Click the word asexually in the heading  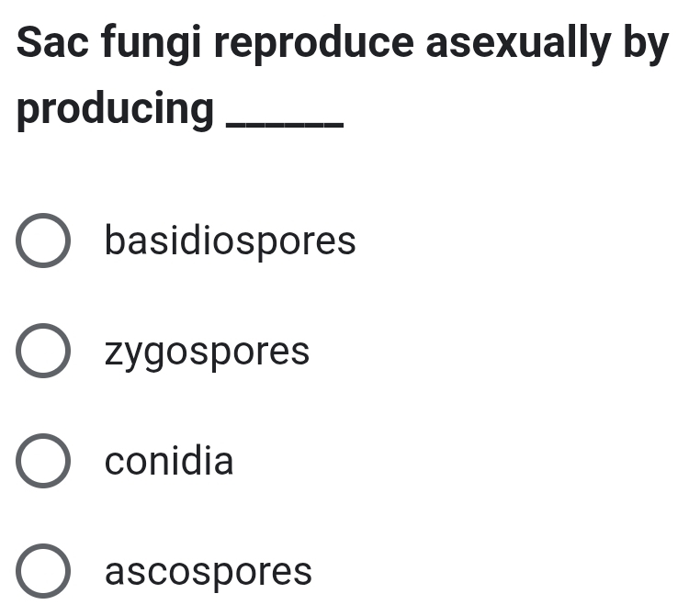click(x=518, y=44)
